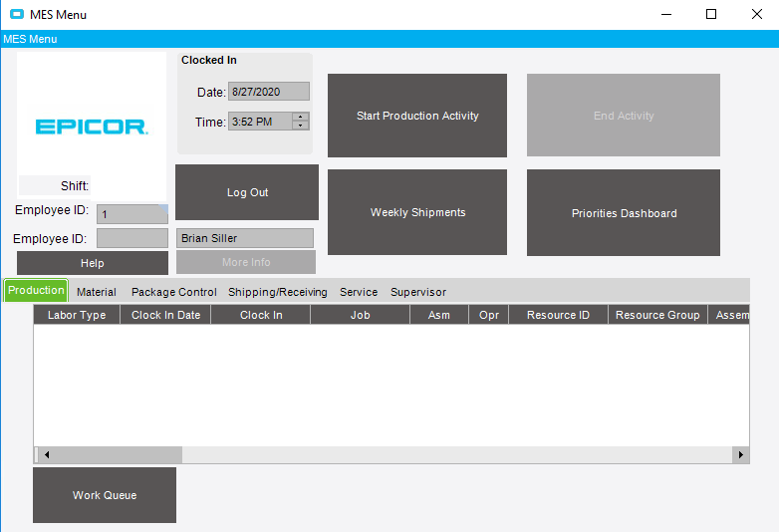Screen dimensions: 779x532
Task: Click the Resource ID column header
Action: point(559,315)
